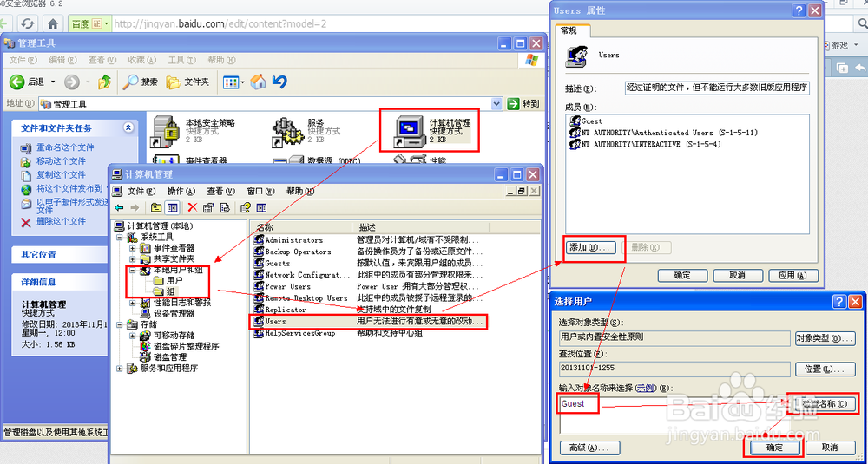The height and width of the screenshot is (464, 868).
Task: Click the object name field containing Guest
Action: pos(674,414)
